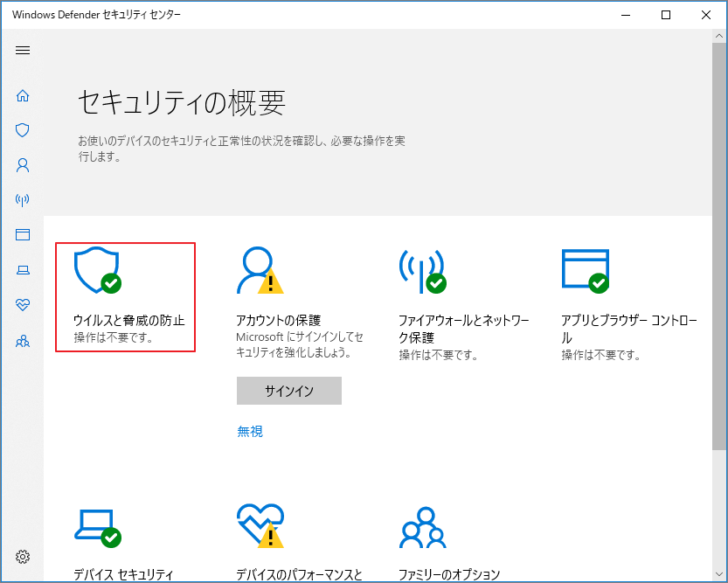This screenshot has width=728, height=583.
Task: Click the scrollbar up arrow
Action: 719,36
